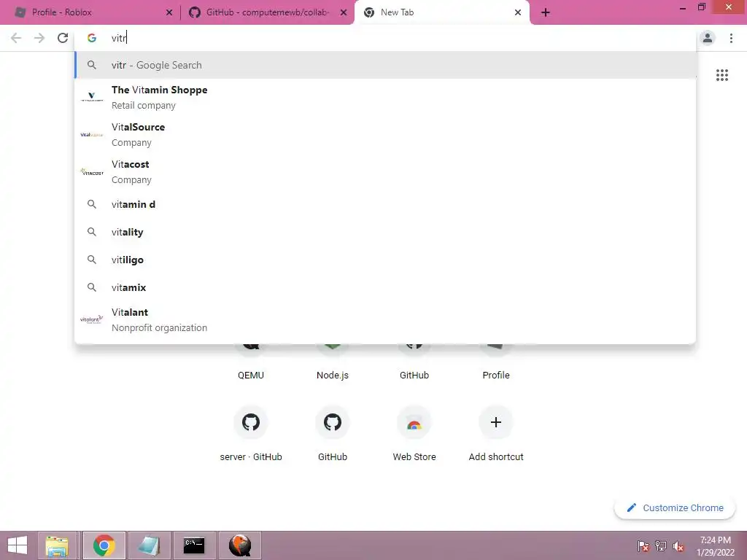Open the Web Store shortcut
747x560 pixels.
coord(414,435)
